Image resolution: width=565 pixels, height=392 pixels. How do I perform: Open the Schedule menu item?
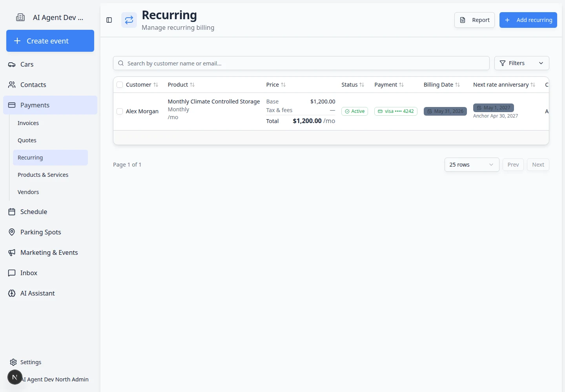pos(50,212)
